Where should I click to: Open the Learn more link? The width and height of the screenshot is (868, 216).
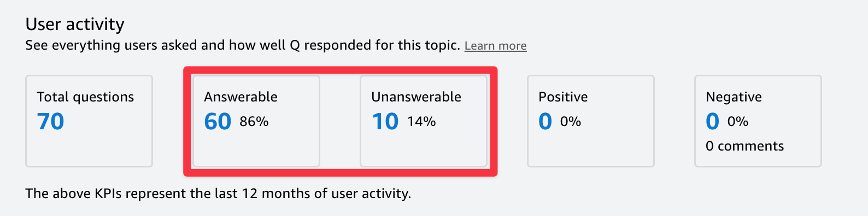click(495, 46)
